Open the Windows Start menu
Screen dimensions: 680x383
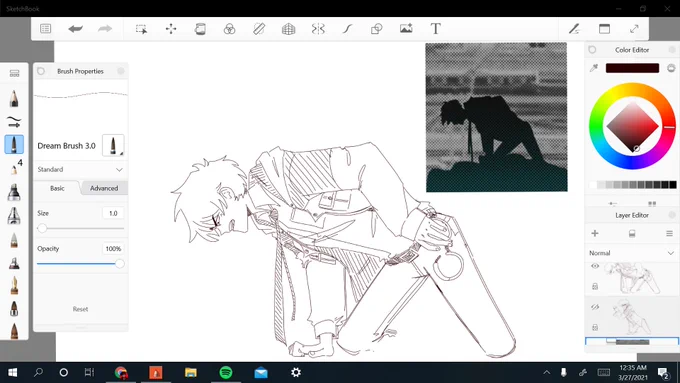click(x=13, y=372)
